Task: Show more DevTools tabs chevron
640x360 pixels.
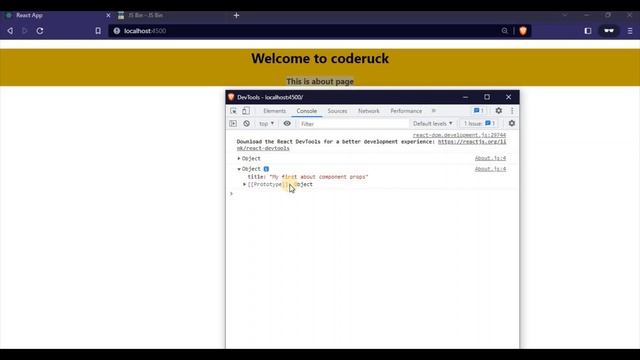Action: [x=434, y=111]
